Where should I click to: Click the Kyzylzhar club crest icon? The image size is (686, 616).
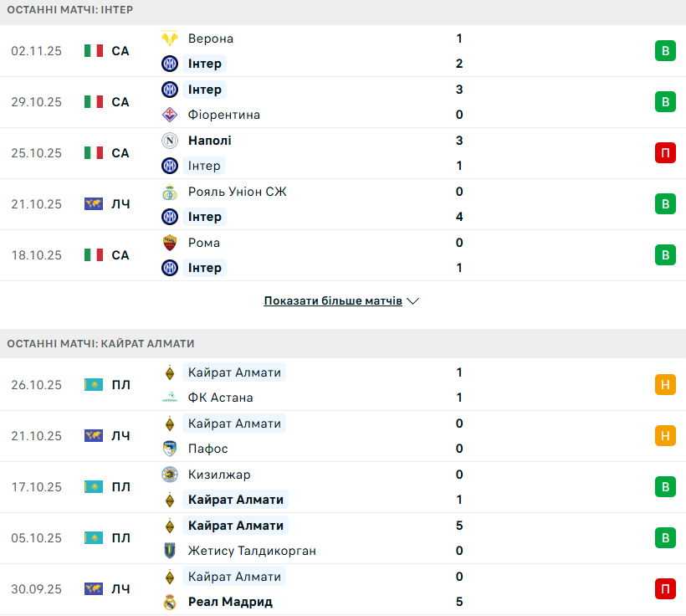(170, 475)
